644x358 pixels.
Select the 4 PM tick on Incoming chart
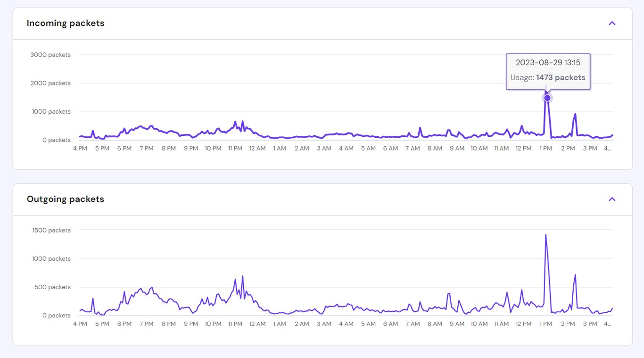80,148
